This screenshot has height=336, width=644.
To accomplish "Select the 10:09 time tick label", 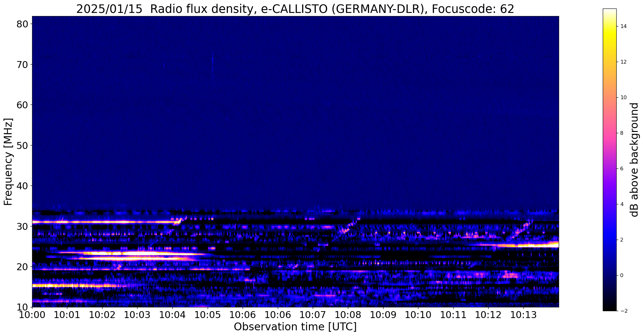I will [x=383, y=315].
